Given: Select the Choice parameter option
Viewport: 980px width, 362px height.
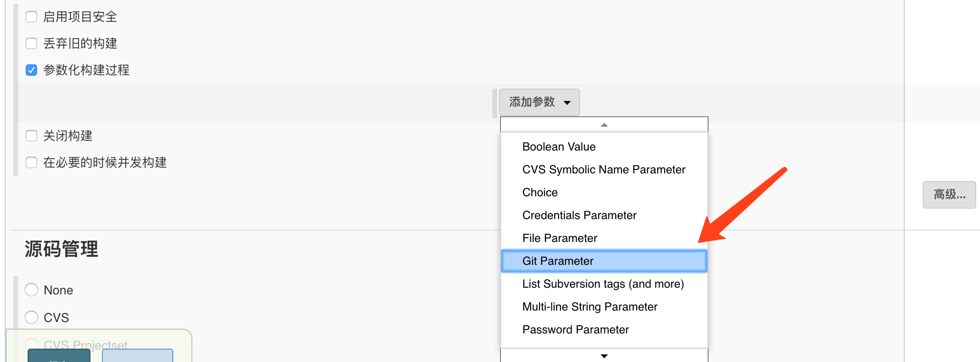Looking at the screenshot, I should click(x=540, y=192).
